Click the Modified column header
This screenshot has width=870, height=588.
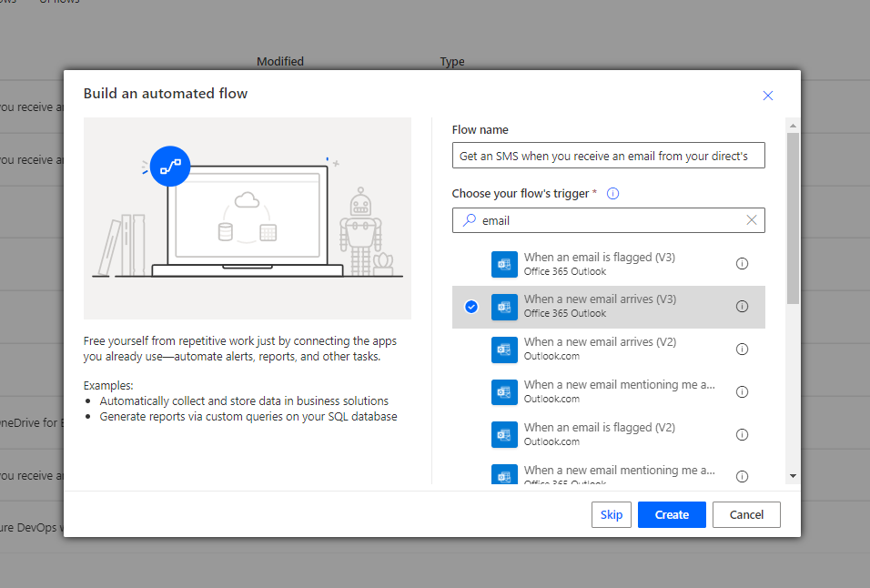coord(279,61)
